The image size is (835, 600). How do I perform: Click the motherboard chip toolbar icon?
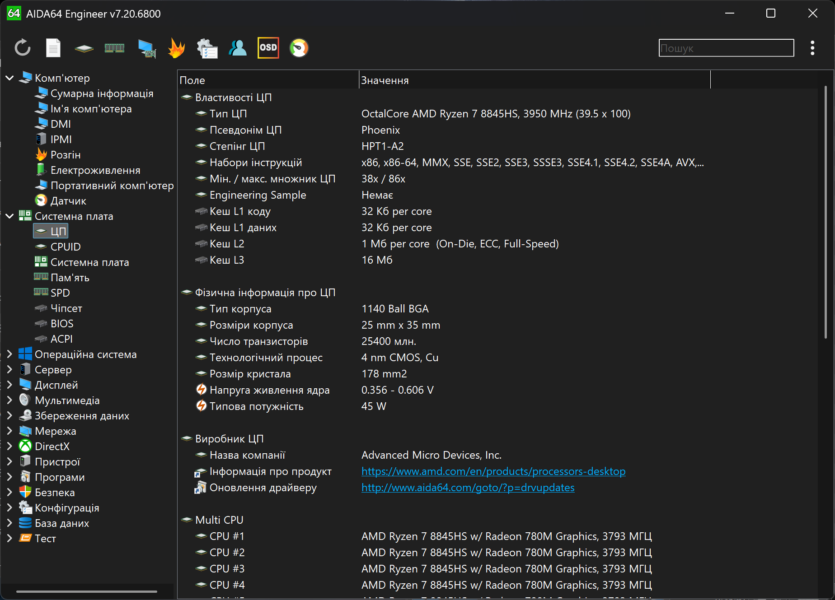(84, 48)
